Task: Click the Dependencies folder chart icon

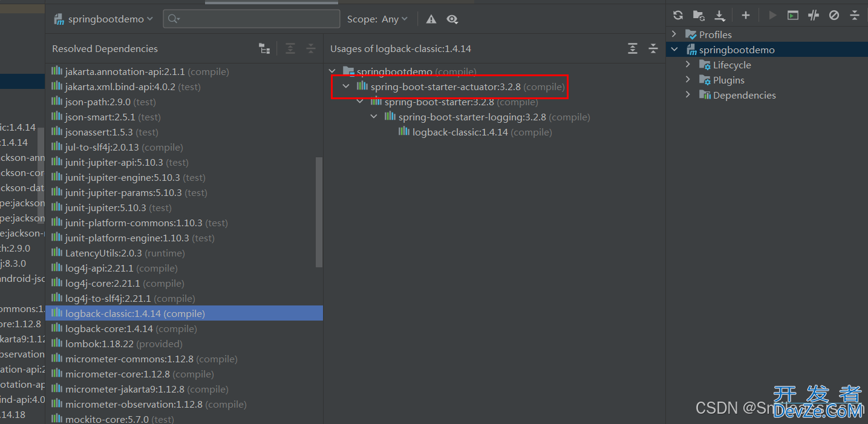Action: pyautogui.click(x=705, y=95)
